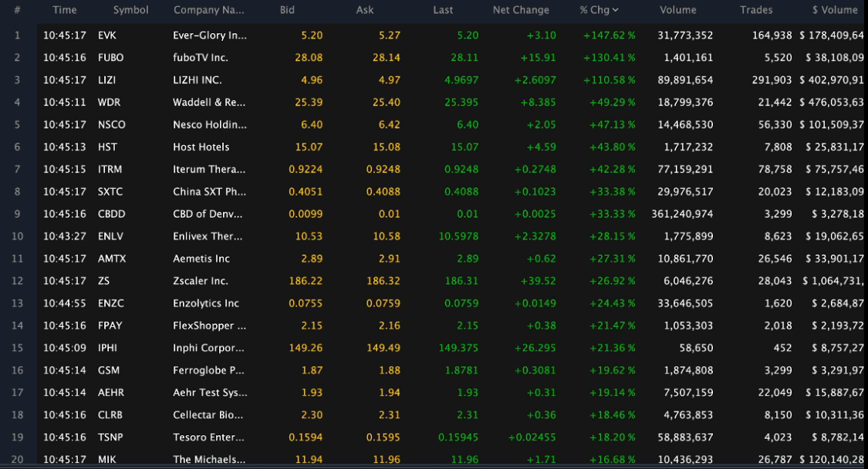Click the Trades column header
The height and width of the screenshot is (469, 868).
click(x=756, y=10)
